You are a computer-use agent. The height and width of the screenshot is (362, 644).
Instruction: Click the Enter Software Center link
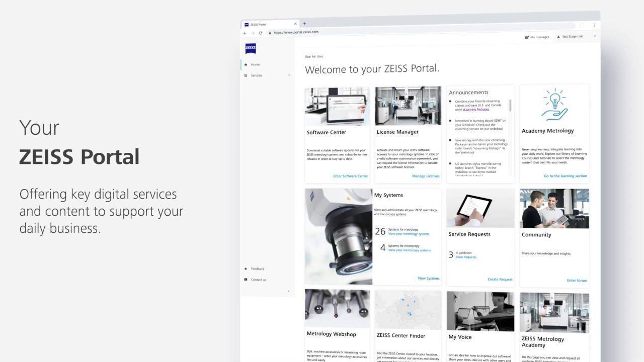[351, 176]
